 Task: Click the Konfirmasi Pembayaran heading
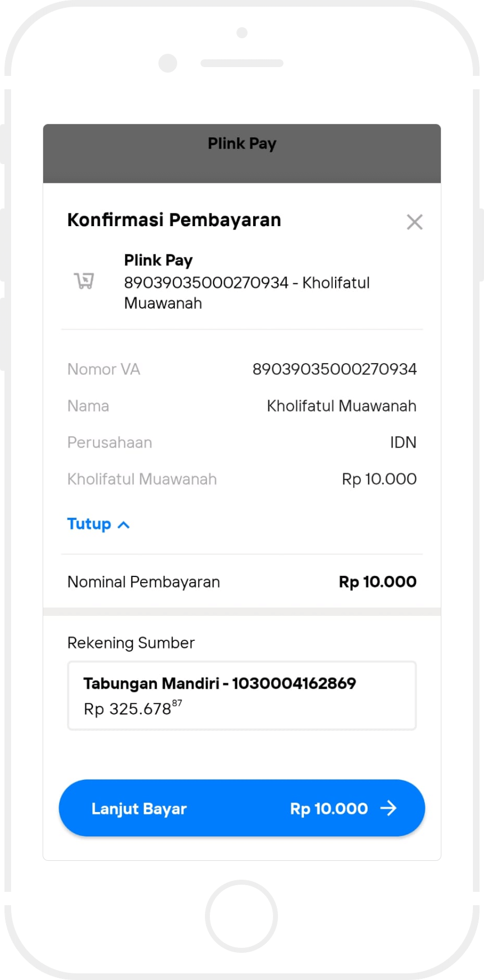pos(174,220)
